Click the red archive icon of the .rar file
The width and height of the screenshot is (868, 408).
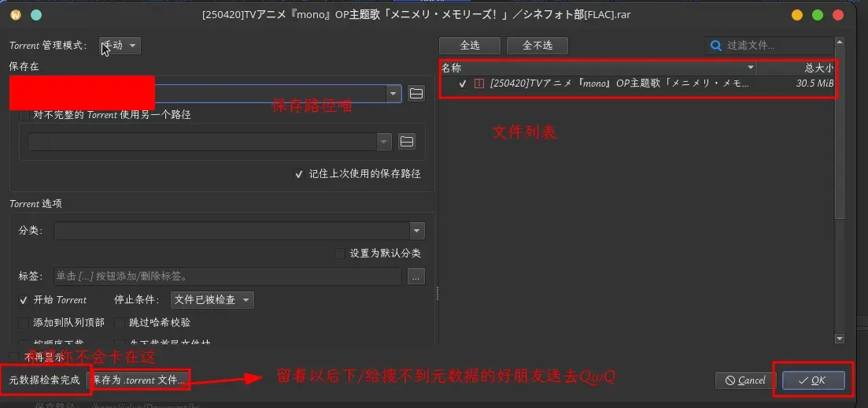pos(479,83)
